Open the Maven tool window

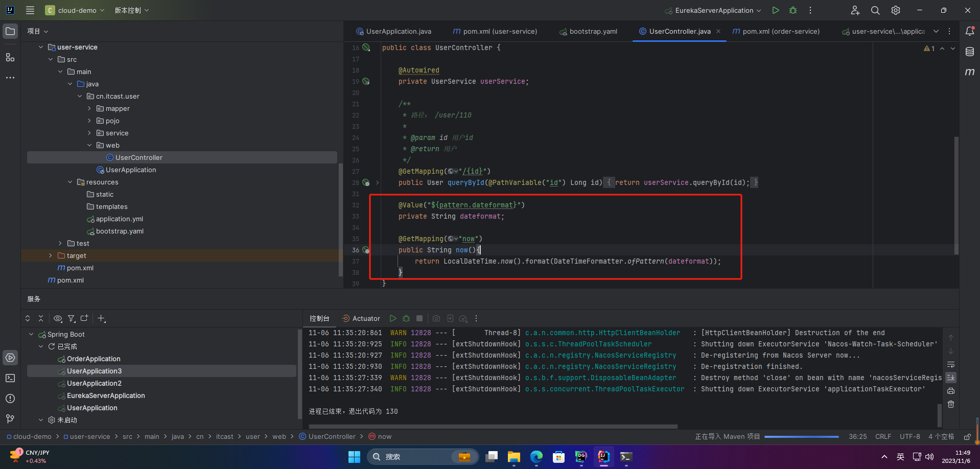[969, 72]
